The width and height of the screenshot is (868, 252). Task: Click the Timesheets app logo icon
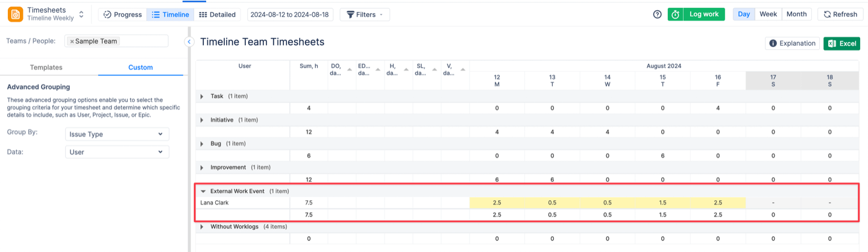pos(16,14)
